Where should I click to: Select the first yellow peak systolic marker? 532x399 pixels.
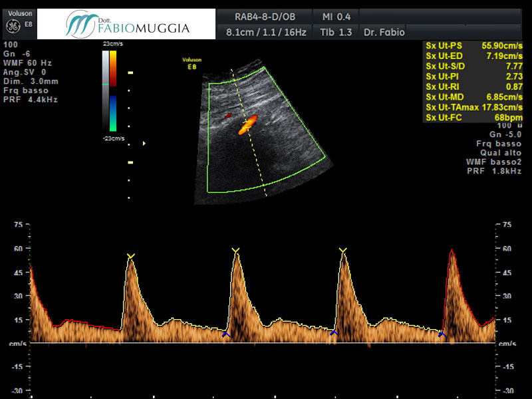[x=131, y=256]
